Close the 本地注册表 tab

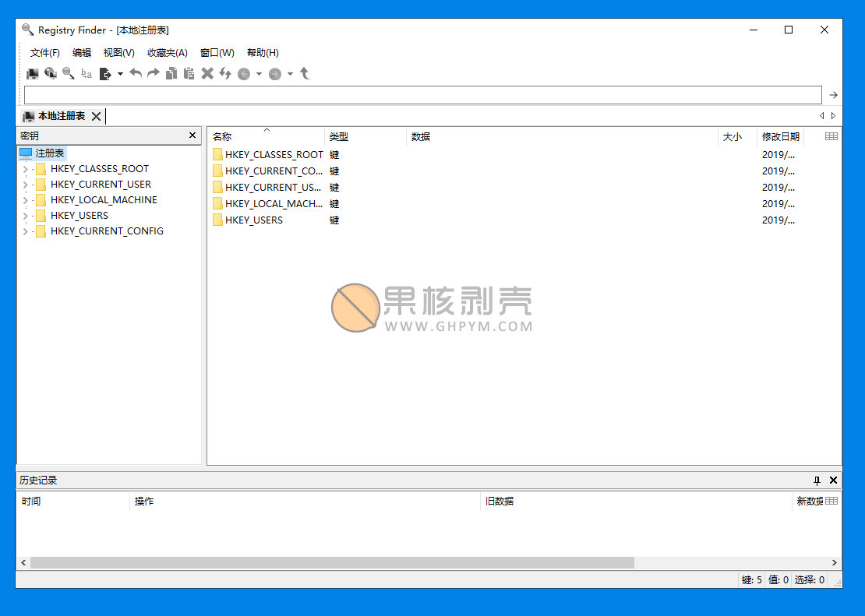96,116
